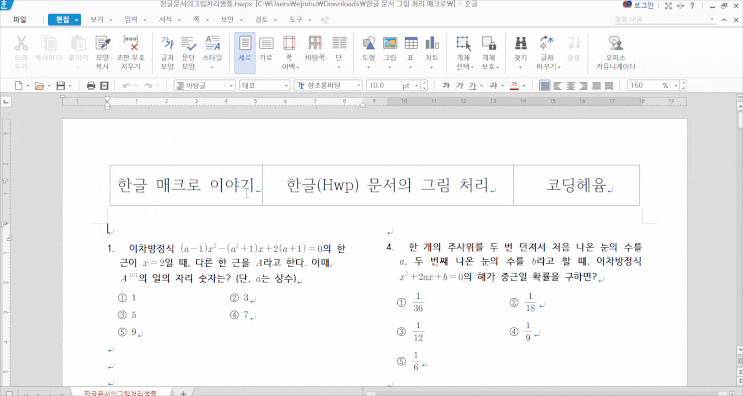Click the red font color 가 swatch
The height and width of the screenshot is (396, 743).
point(514,86)
